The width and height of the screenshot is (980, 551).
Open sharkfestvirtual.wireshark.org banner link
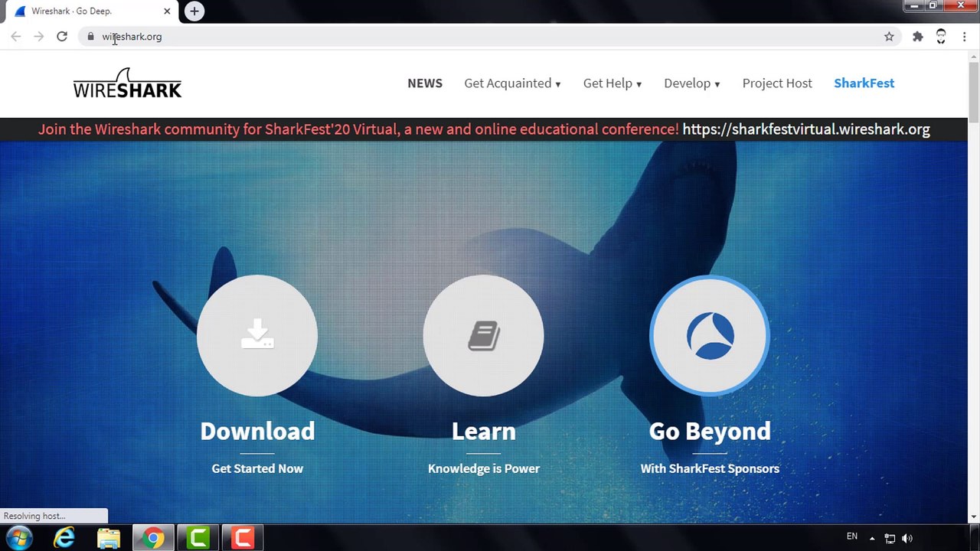pyautogui.click(x=806, y=129)
